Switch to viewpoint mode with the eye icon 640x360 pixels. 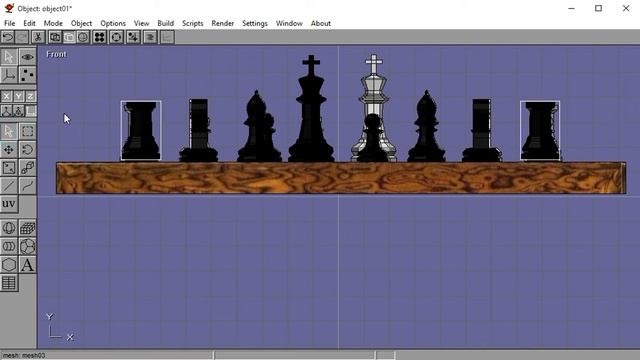(x=27, y=57)
